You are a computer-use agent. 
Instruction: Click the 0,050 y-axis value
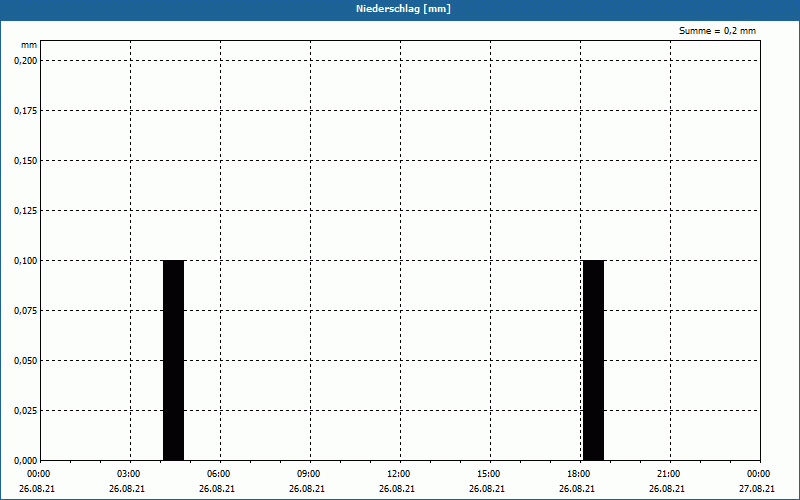(26, 360)
